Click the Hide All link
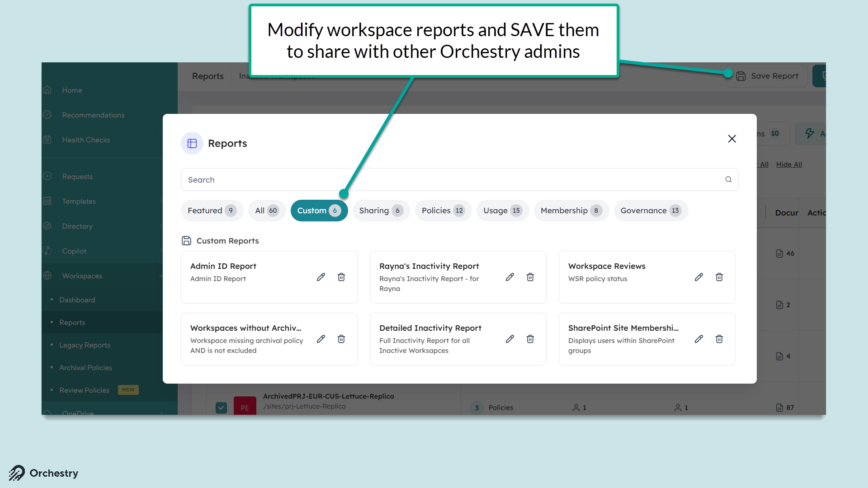 789,164
